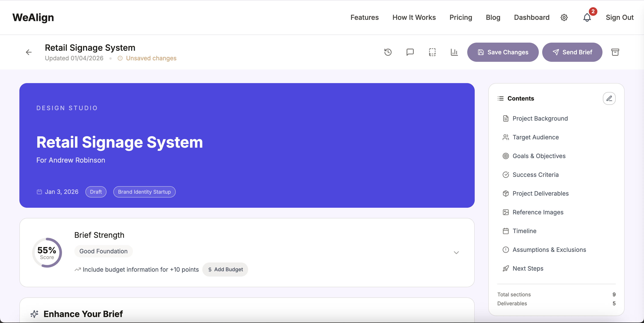Viewport: 644px width, 323px height.
Task: Expand the Brief Strength details chevron
Action: pos(456,253)
